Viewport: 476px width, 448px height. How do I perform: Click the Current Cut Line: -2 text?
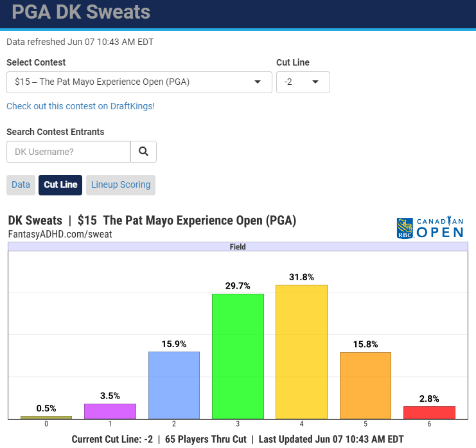[112, 439]
